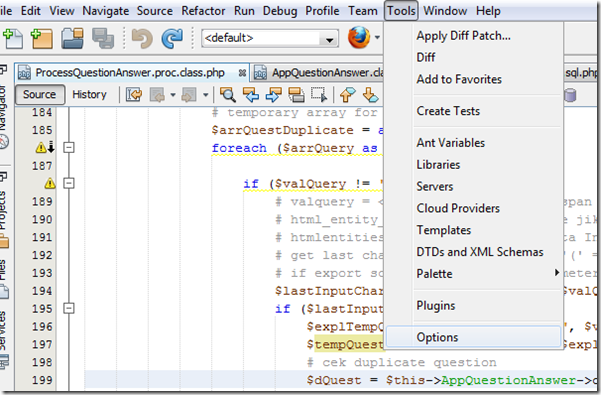
Task: Click the Find Next Occurrence icon
Action: point(273,94)
